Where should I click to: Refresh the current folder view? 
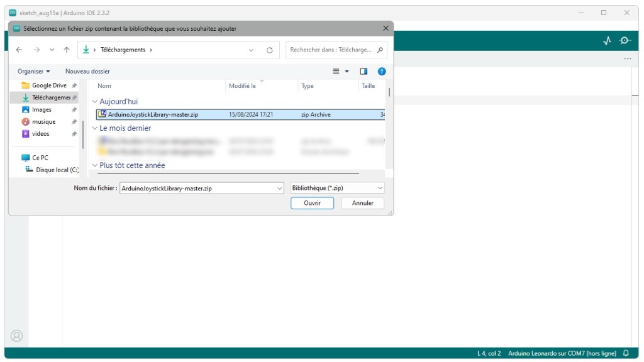270,50
